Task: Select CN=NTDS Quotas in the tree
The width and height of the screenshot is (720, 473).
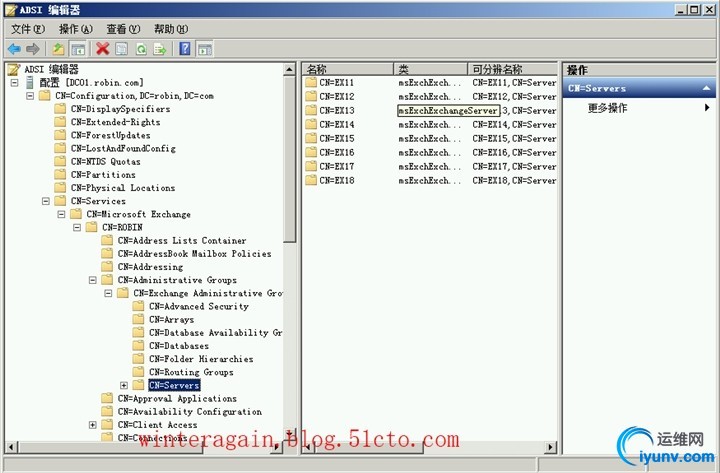Action: coord(106,162)
